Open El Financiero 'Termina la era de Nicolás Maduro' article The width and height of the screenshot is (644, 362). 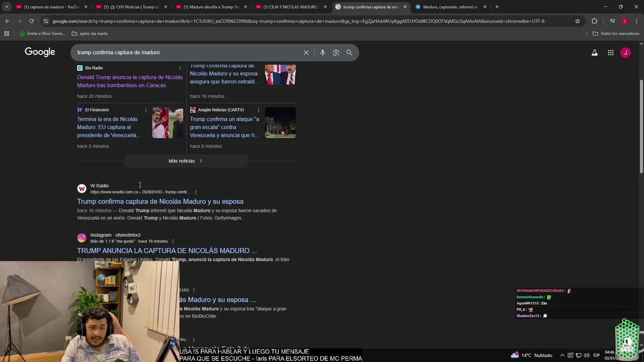(110, 127)
